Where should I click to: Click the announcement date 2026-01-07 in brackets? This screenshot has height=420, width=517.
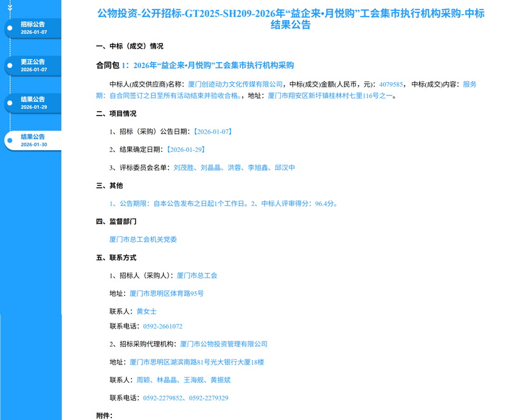(212, 131)
